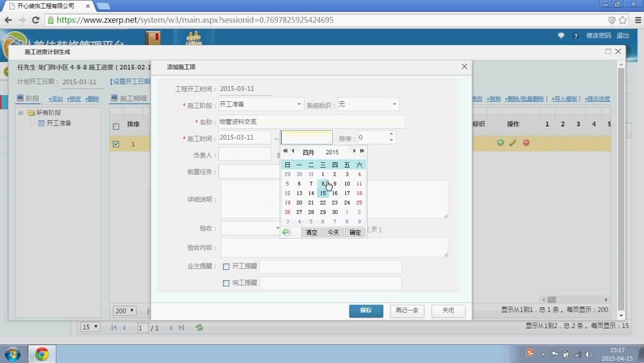Click the 保存 button to save the item
Screen dimensions: 644x363
pyautogui.click(x=366, y=310)
